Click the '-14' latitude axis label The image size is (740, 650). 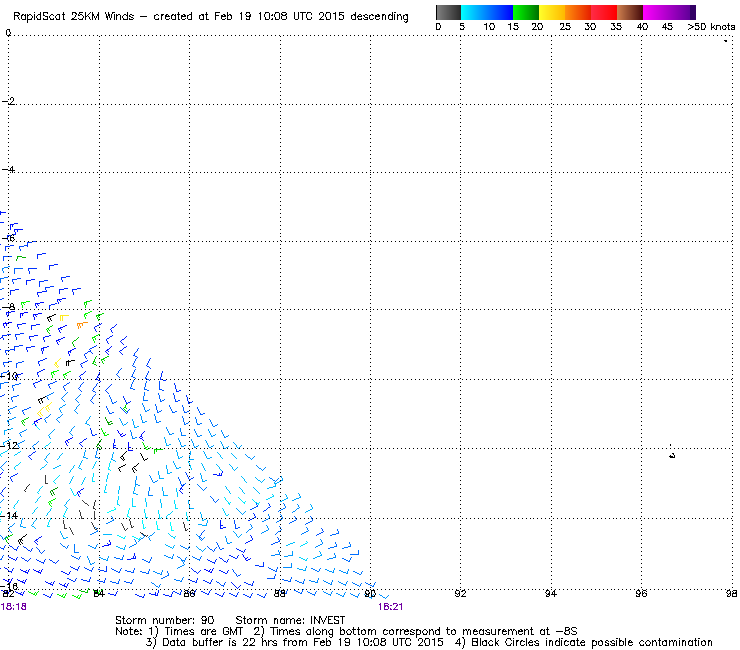point(9,515)
